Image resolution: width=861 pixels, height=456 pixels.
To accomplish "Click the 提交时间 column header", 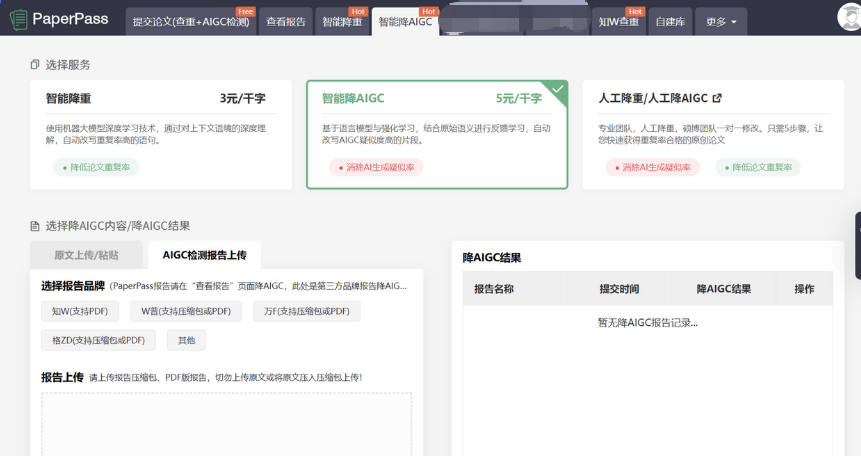I will pos(619,289).
